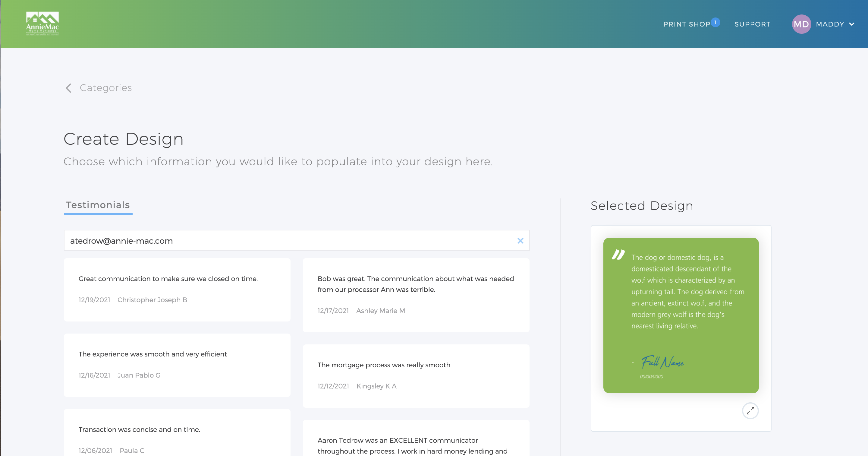868x456 pixels.
Task: Pick Kingsley K A's mortgage process testimonial
Action: [x=416, y=376]
